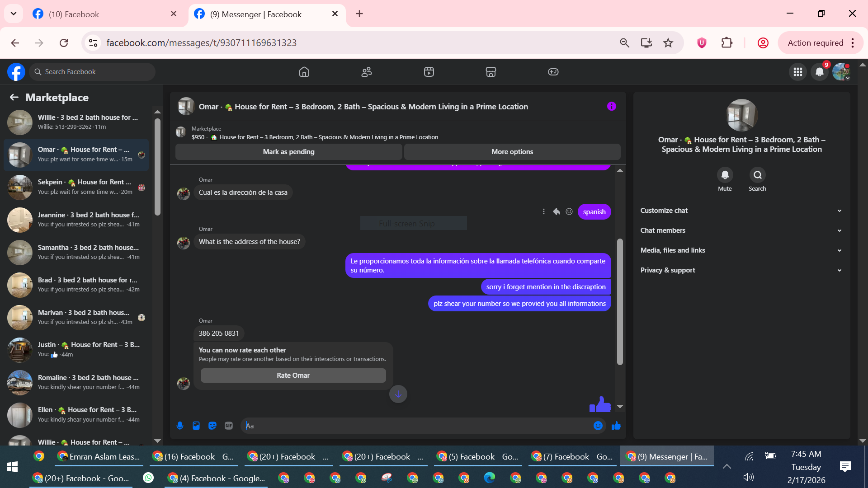Expand Media, files and links section
Viewport: 868px width, 488px height.
point(741,250)
